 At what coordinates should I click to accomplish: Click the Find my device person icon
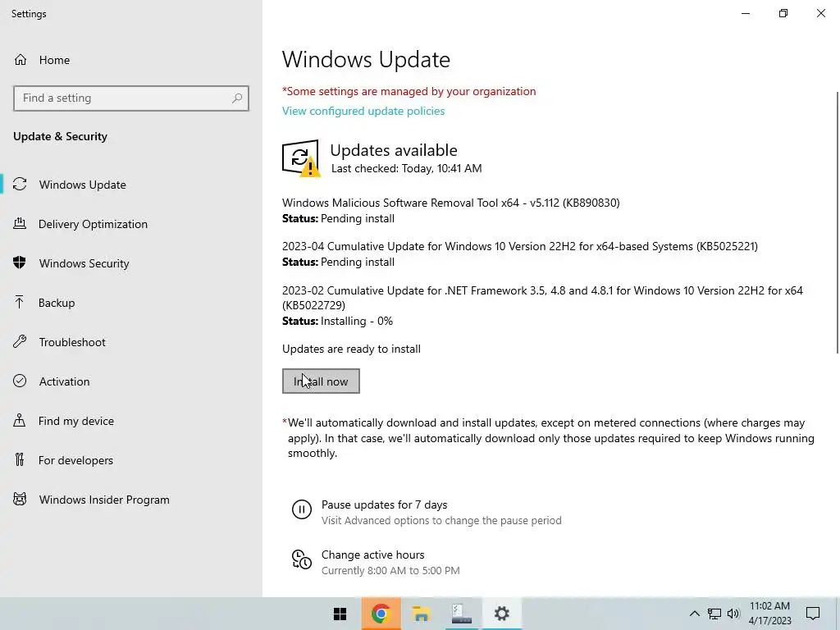click(x=20, y=420)
